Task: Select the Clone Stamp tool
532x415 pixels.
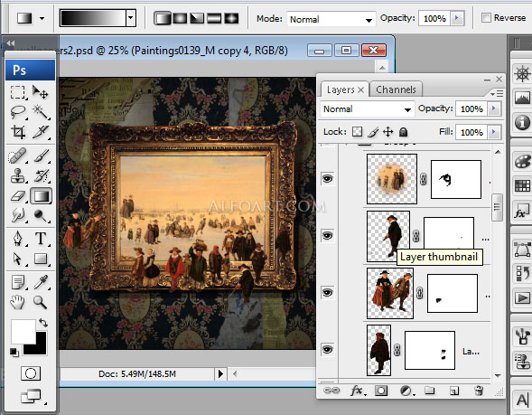Action: 18,176
